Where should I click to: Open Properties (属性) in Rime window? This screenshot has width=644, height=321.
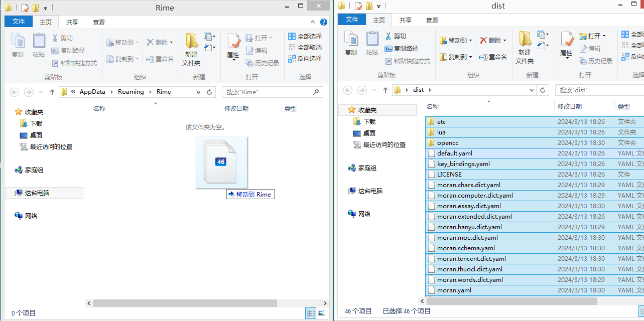pos(233,48)
